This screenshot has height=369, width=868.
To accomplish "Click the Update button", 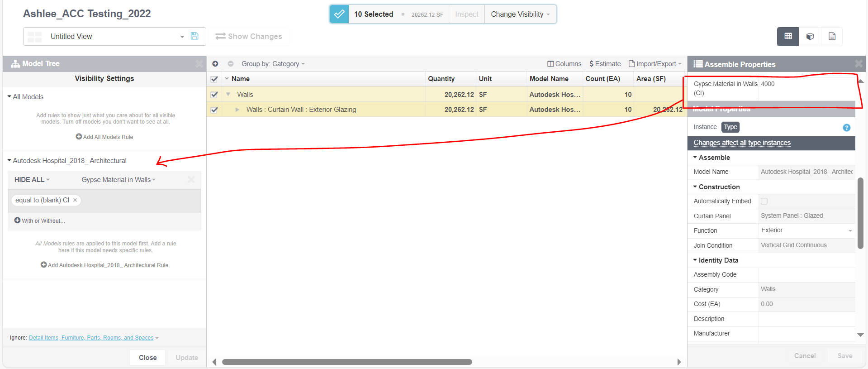I will coord(187,357).
